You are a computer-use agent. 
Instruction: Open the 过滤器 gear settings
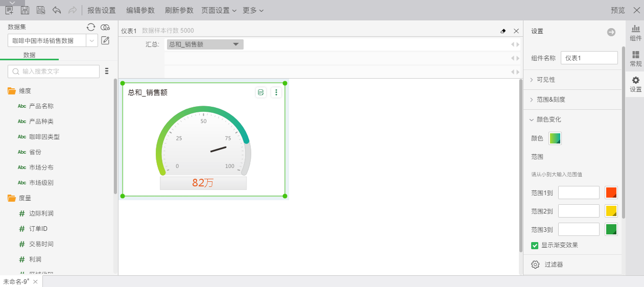[535, 265]
